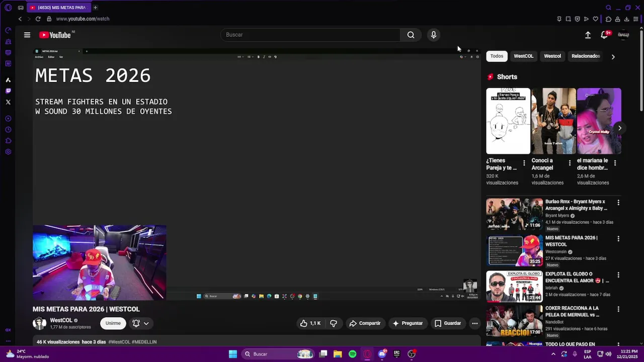Image resolution: width=644 pixels, height=362 pixels.
Task: Open options for EXPLOTA EL GLOBO video
Action: [x=618, y=275]
